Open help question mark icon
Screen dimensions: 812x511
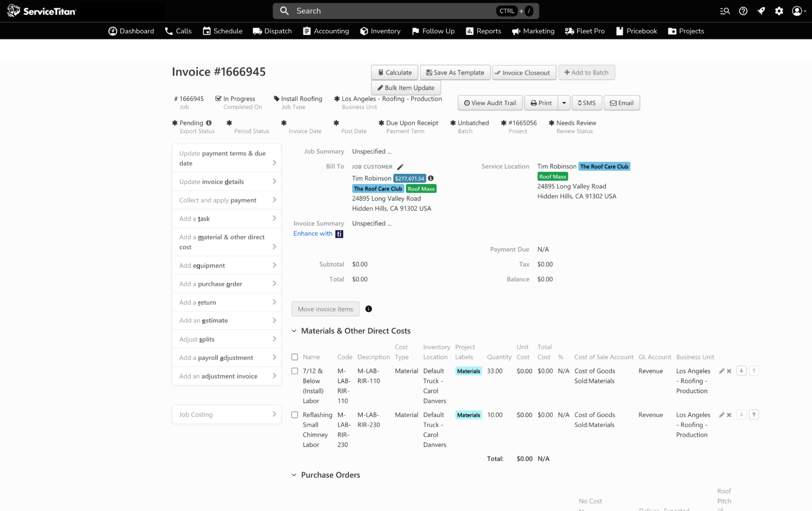743,11
